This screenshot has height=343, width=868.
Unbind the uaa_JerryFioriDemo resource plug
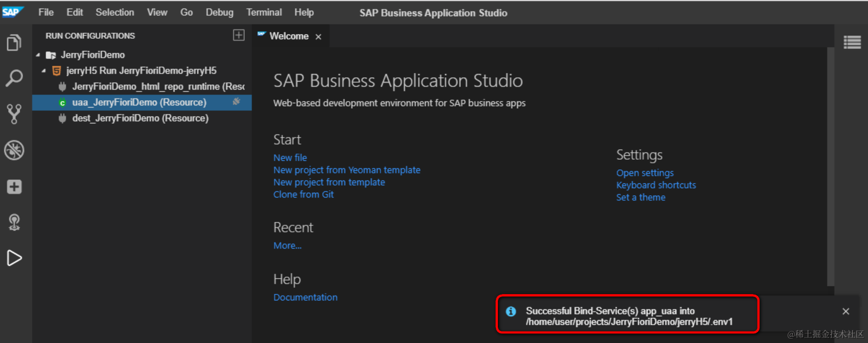(x=236, y=102)
